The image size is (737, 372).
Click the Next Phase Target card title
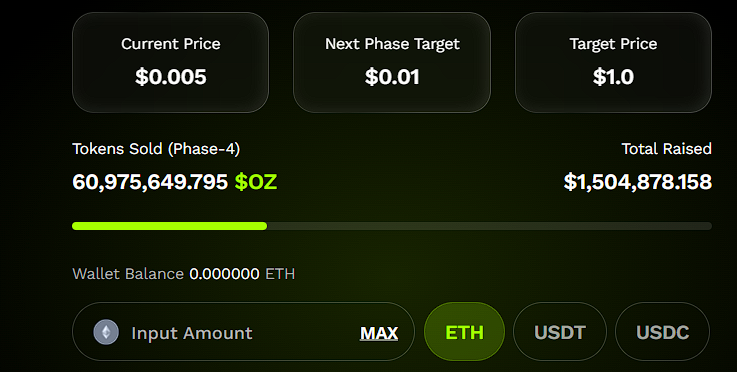point(392,44)
